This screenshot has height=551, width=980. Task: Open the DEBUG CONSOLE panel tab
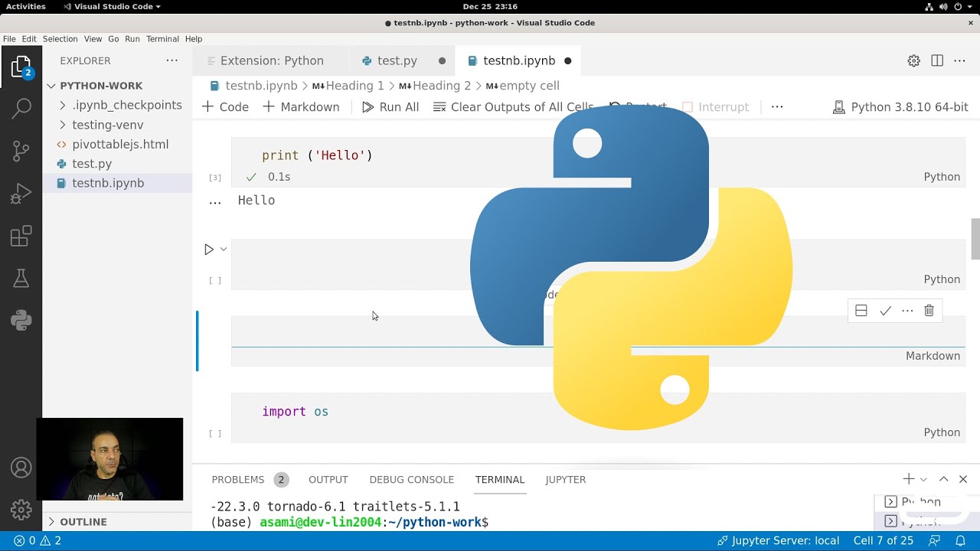click(412, 479)
